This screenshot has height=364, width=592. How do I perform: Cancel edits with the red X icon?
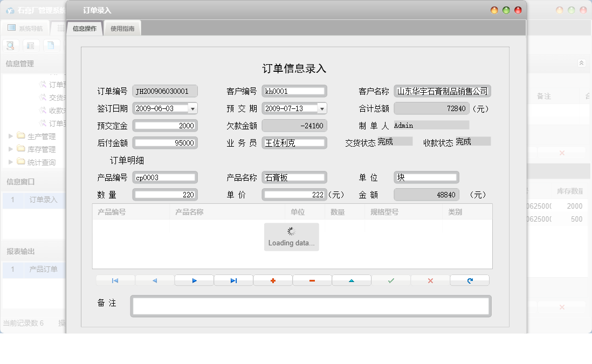(x=430, y=280)
